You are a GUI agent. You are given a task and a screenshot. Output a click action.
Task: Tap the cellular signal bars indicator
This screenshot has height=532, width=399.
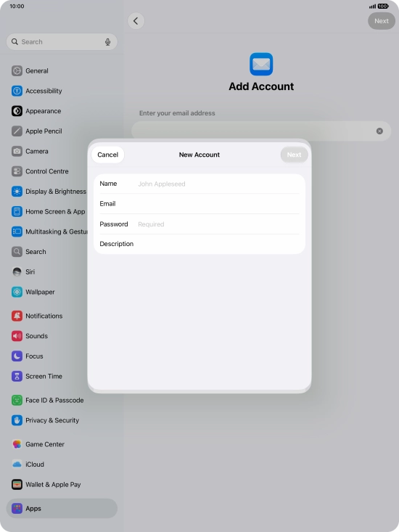tap(373, 6)
